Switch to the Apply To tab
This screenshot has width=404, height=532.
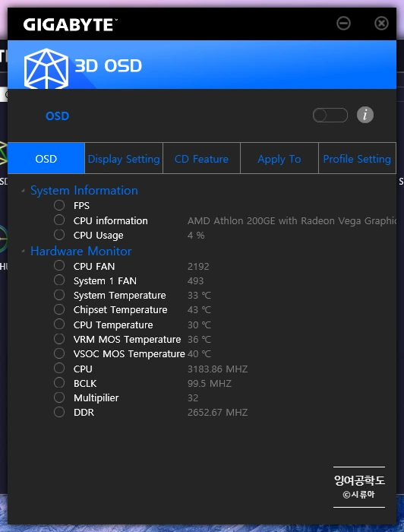point(279,158)
